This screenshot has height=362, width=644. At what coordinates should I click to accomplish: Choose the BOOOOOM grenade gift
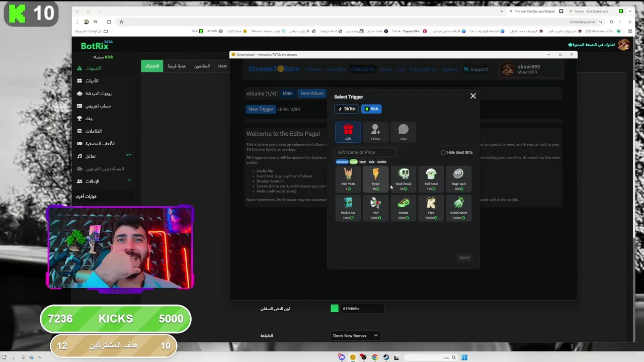coord(458,208)
